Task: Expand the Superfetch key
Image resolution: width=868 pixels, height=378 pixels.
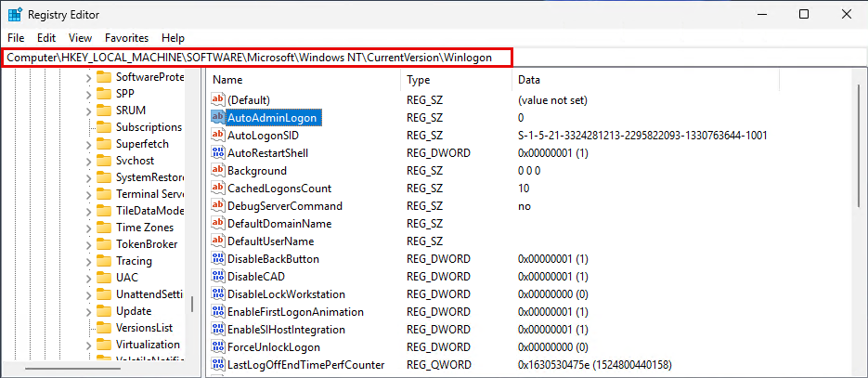Action: [88, 145]
